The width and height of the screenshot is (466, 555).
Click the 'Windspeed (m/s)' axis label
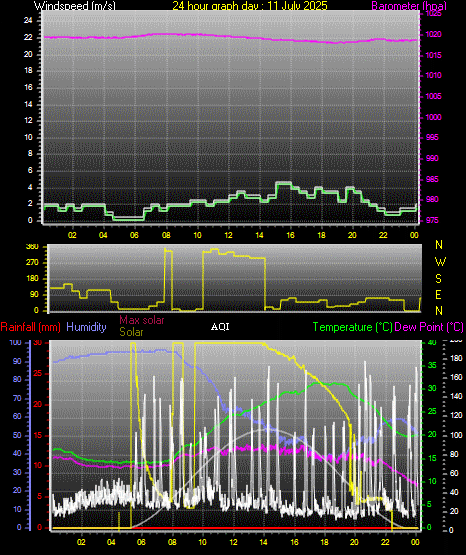(x=75, y=5)
